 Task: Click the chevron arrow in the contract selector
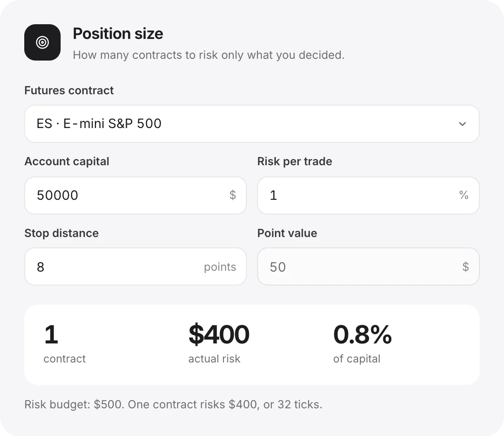click(x=462, y=124)
